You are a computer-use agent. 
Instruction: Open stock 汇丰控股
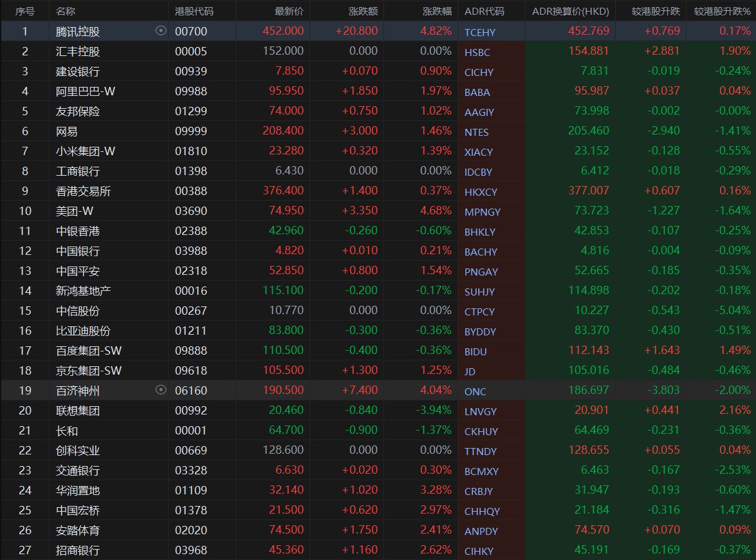point(78,51)
